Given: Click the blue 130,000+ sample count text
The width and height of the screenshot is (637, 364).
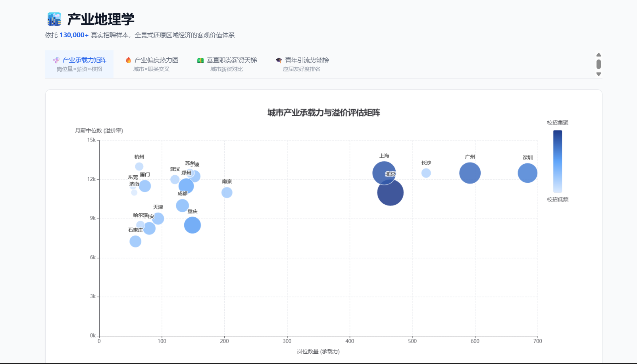Looking at the screenshot, I should (74, 35).
